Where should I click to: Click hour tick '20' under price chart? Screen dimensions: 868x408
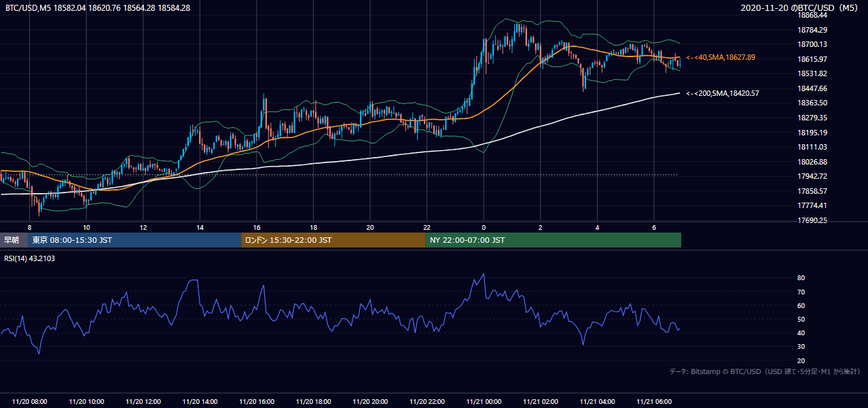tap(369, 227)
